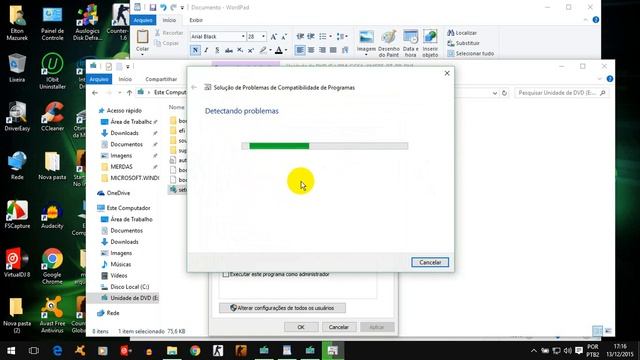Toggle subscript formatting in WordPad
The width and height of the screenshot is (640, 360).
(240, 50)
